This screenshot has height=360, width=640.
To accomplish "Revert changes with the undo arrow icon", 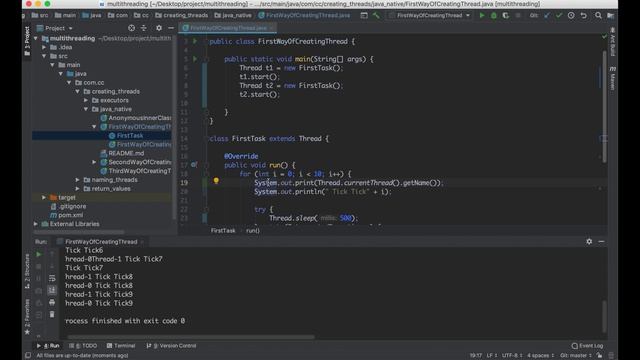I will coord(584,16).
